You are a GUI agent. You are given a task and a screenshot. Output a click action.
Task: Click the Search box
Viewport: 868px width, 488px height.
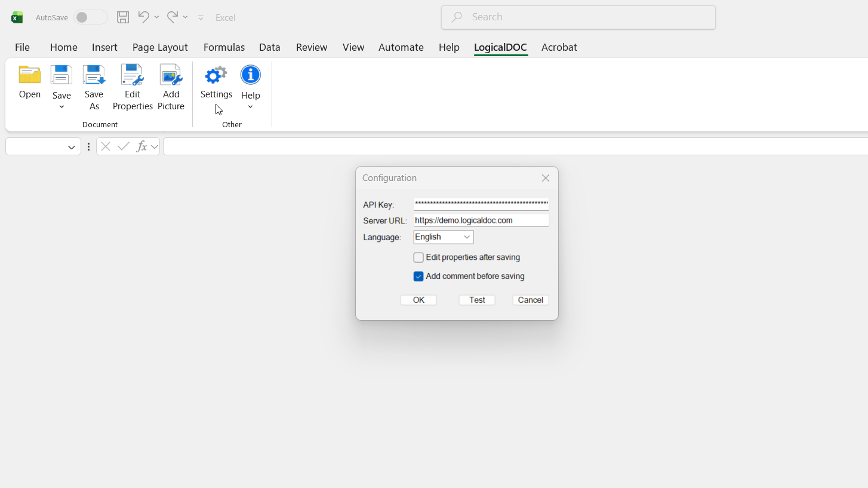coord(578,17)
